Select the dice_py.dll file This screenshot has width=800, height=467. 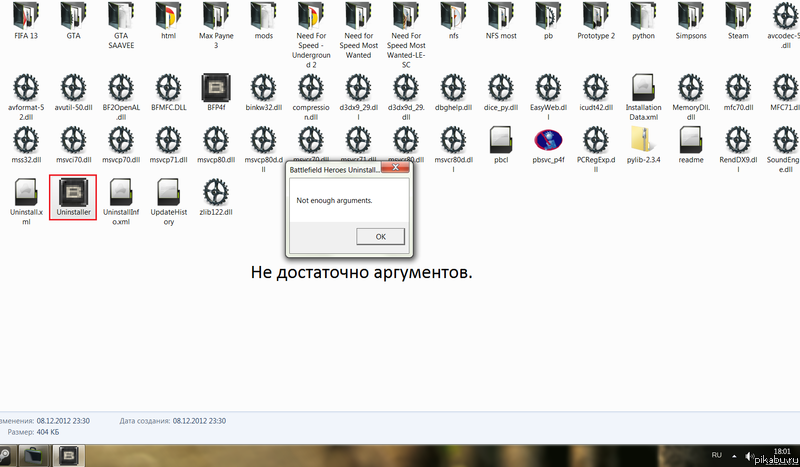pos(501,92)
